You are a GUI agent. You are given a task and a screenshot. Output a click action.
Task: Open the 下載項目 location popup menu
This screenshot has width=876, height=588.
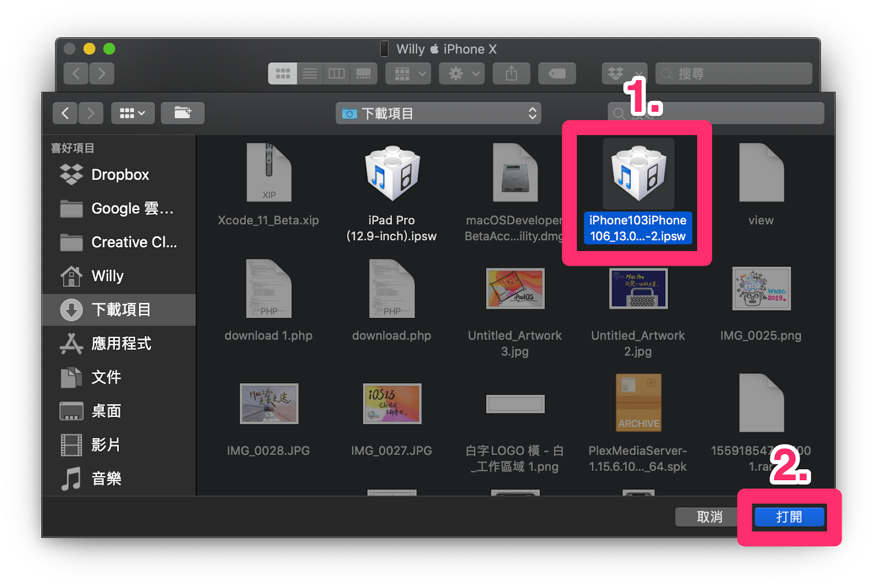[x=438, y=113]
